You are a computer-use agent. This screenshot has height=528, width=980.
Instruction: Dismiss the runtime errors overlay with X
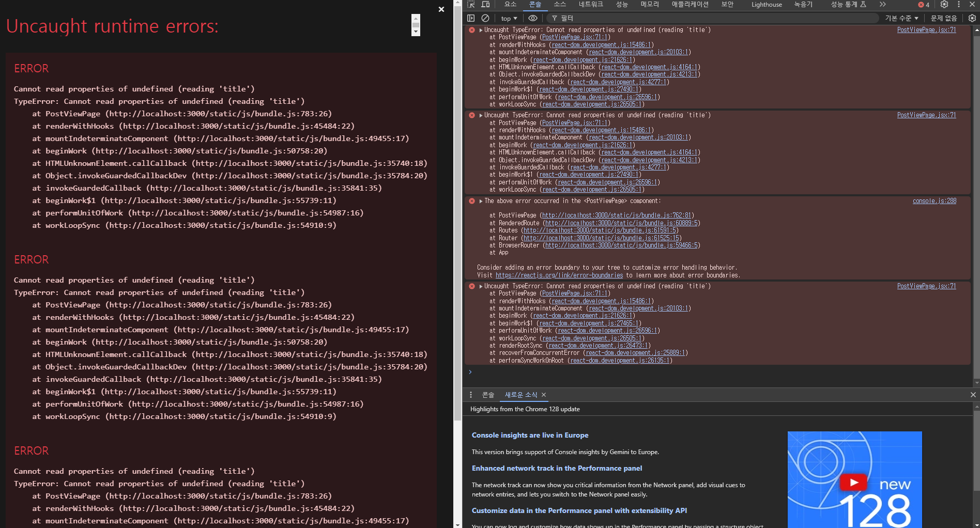(x=441, y=9)
